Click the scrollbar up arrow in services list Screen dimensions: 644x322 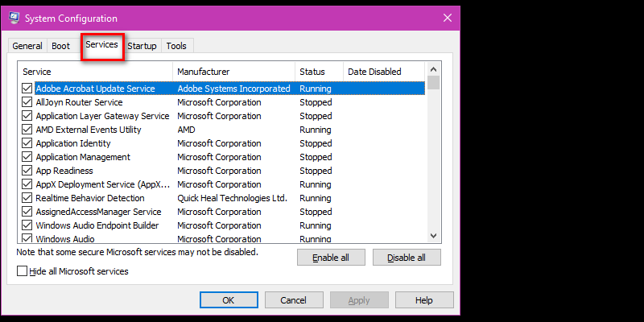tap(433, 69)
